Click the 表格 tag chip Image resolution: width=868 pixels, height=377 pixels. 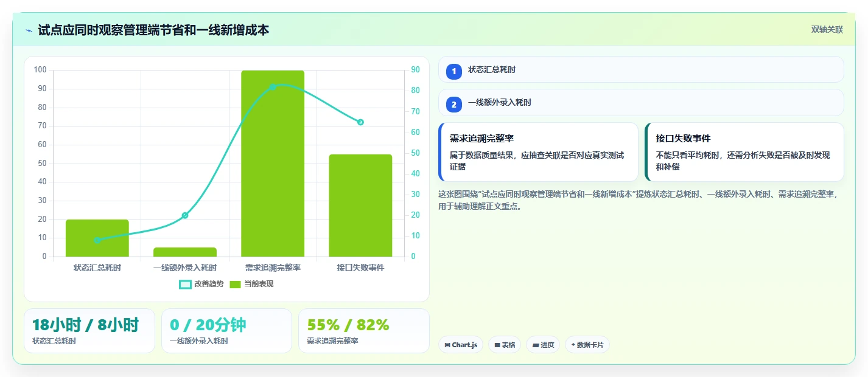(504, 345)
